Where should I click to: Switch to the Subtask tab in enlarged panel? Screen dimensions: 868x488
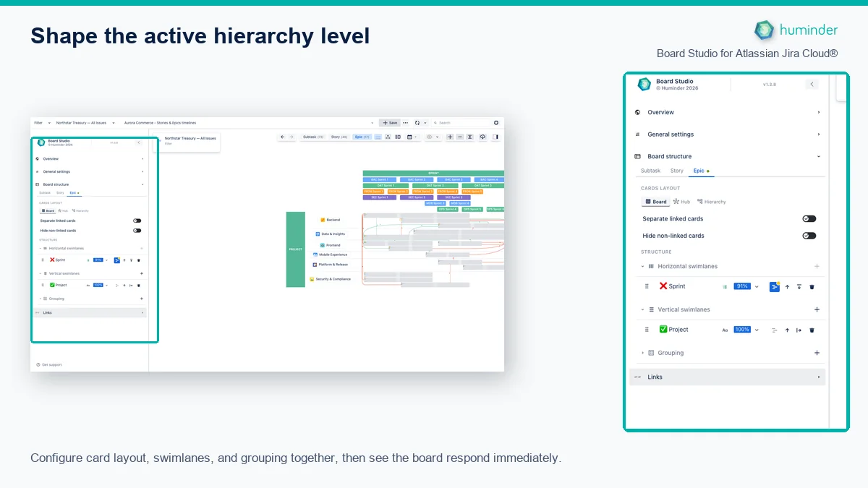click(650, 171)
